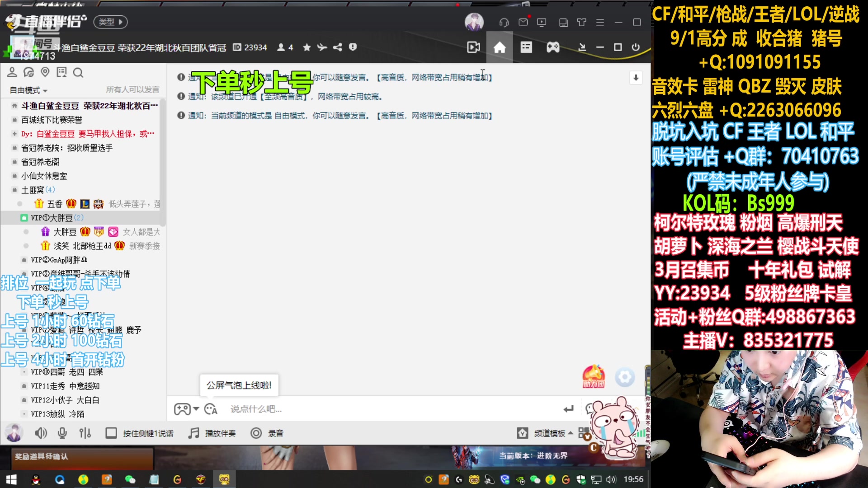Click the taskbar clock 19:56
Image resolution: width=868 pixels, height=488 pixels.
click(633, 479)
